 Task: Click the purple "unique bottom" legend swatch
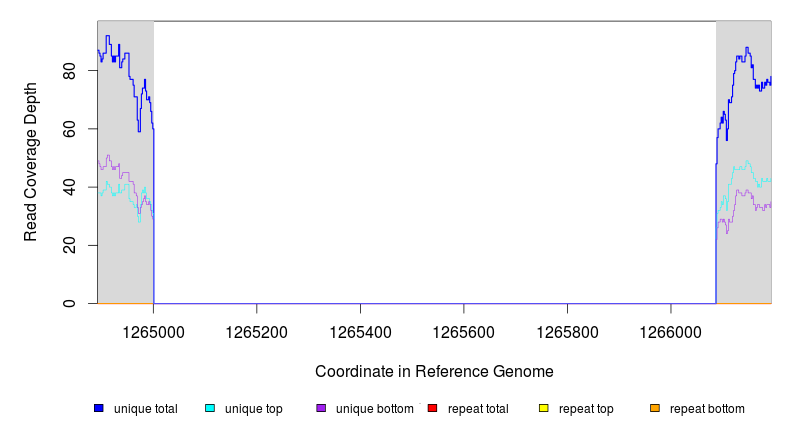321,409
